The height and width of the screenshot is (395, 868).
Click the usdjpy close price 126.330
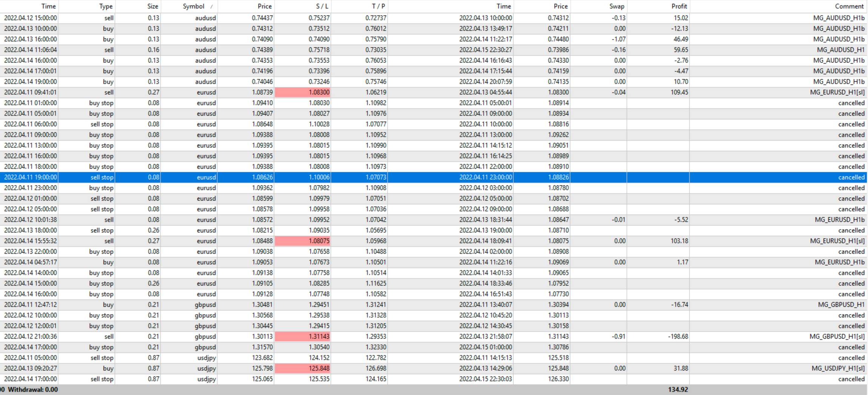558,379
